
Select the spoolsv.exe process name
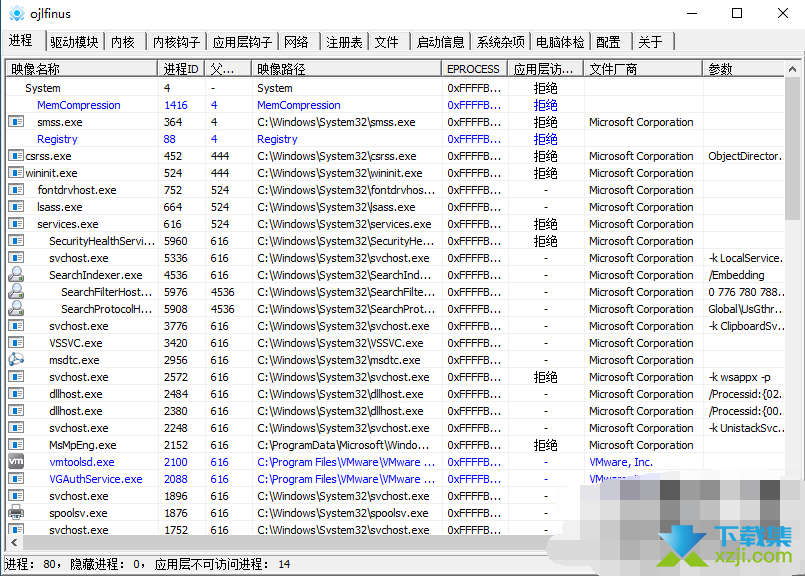click(x=78, y=512)
